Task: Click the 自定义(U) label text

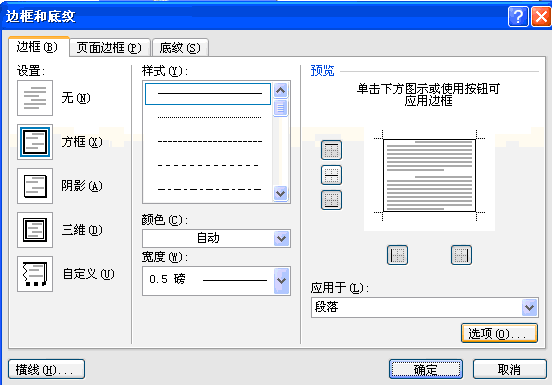Action: 88,274
